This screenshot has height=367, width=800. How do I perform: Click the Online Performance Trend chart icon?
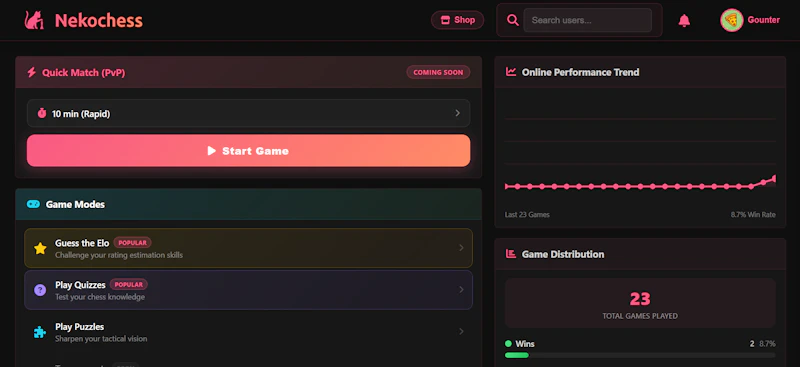click(x=511, y=72)
